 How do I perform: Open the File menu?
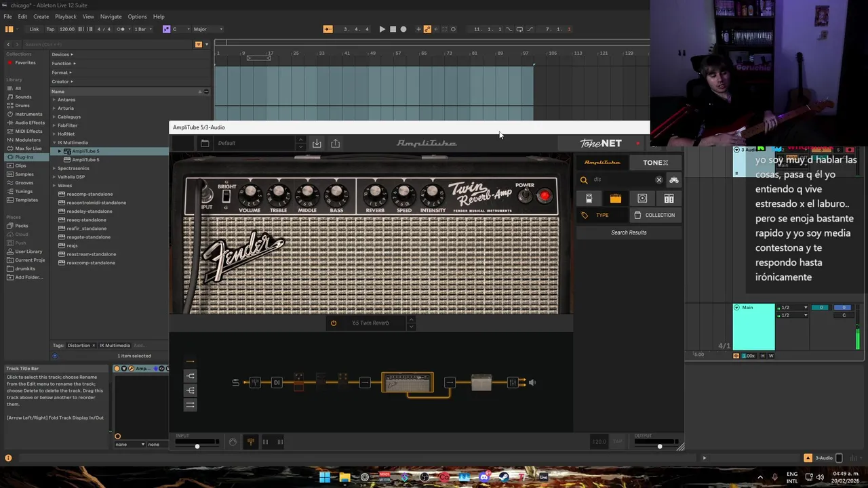(x=7, y=16)
